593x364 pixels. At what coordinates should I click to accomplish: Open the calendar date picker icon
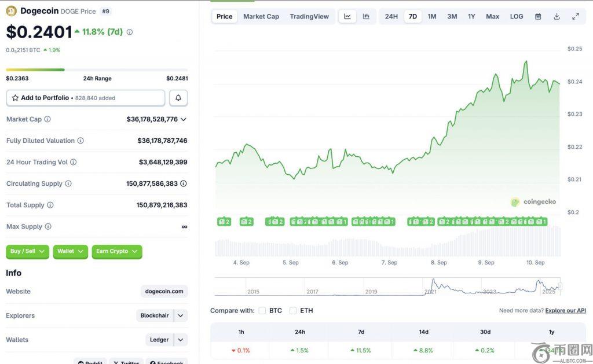click(x=538, y=16)
